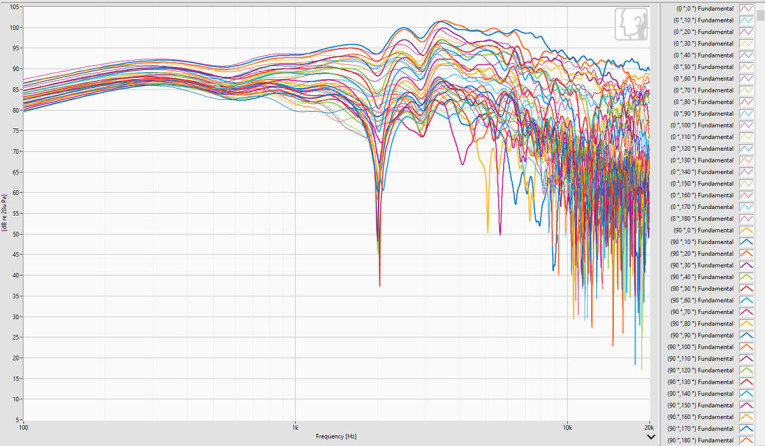Click the Frequency [Hz] axis label
Image resolution: width=765 pixels, height=446 pixels.
(x=336, y=436)
